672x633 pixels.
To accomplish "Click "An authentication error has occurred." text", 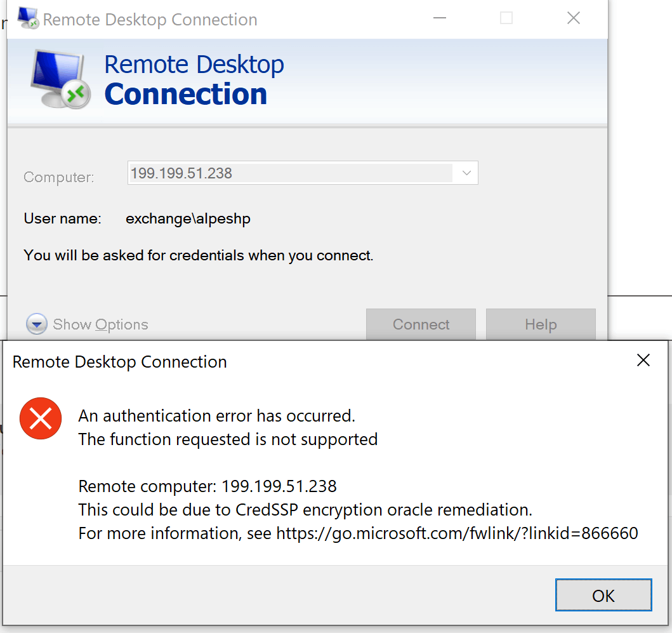I will point(217,416).
